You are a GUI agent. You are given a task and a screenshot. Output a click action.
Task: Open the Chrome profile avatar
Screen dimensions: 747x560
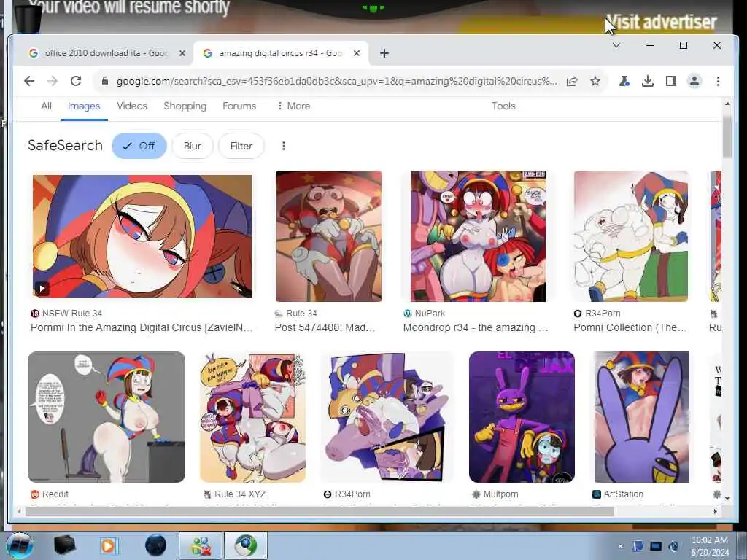click(x=694, y=81)
